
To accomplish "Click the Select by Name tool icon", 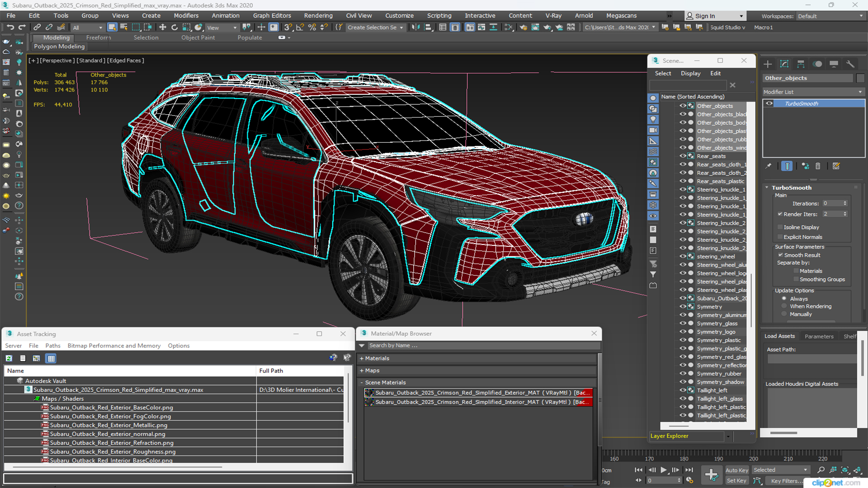I will [x=123, y=28].
